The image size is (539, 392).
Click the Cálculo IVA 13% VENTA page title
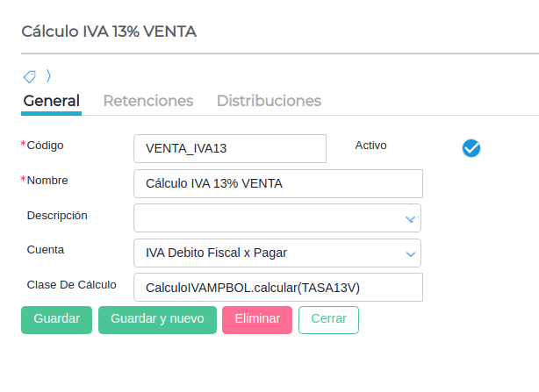click(x=109, y=32)
